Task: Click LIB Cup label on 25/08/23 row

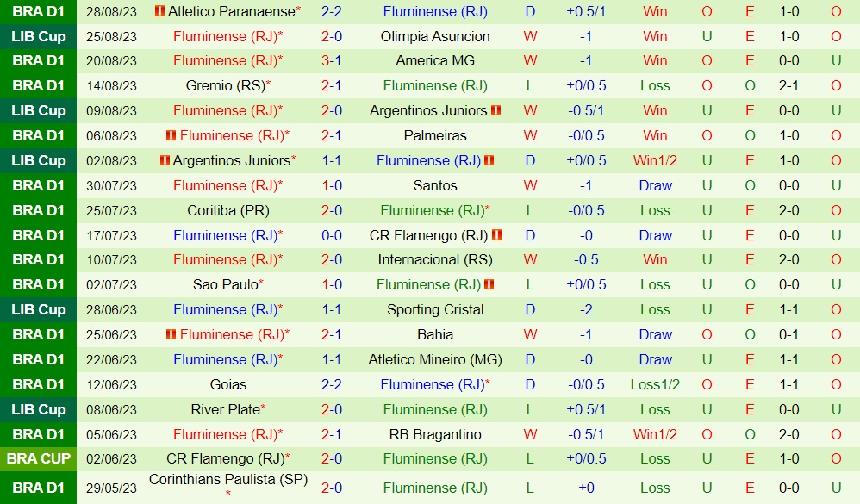Action: [39, 37]
